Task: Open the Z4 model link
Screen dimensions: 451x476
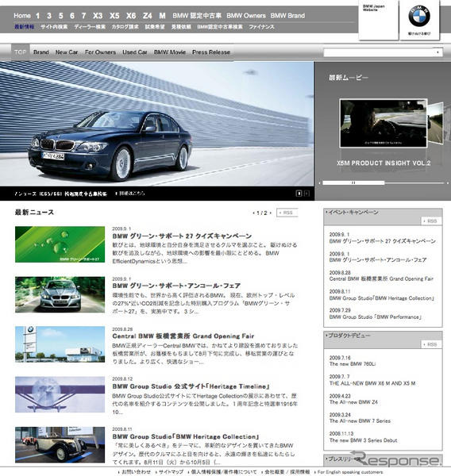Action: coord(148,16)
